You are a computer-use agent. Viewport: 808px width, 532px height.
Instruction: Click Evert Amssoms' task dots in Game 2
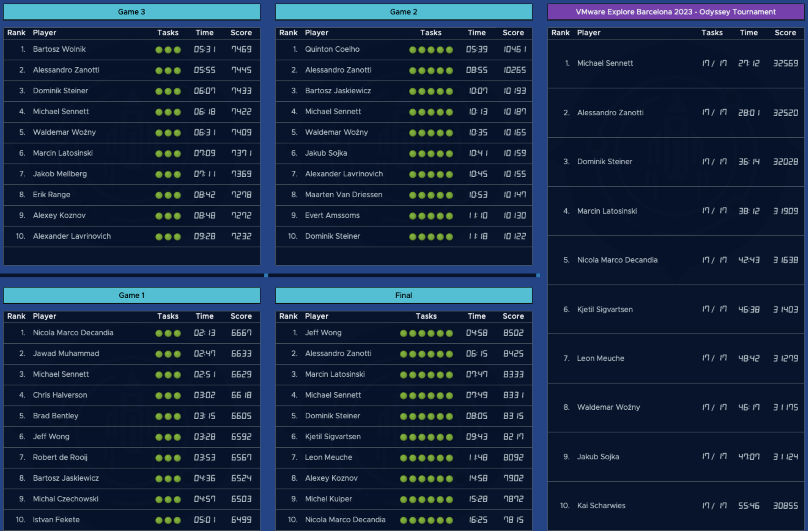click(x=431, y=216)
